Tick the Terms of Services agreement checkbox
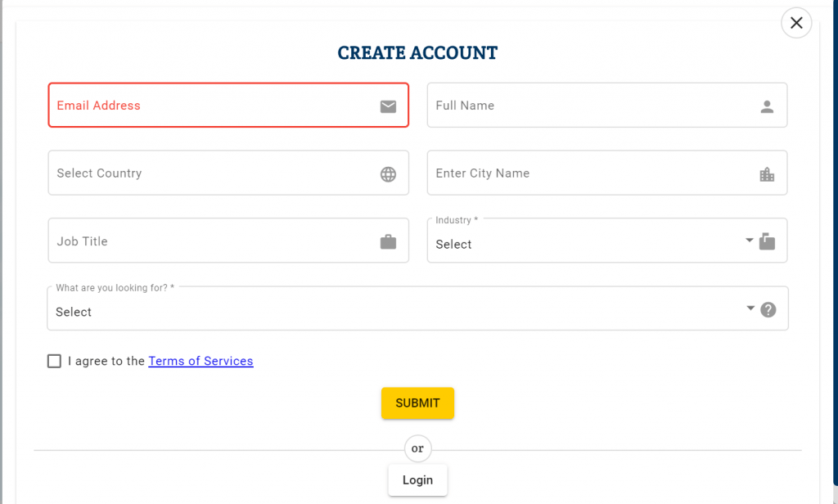Viewport: 838px width, 504px height. pyautogui.click(x=54, y=362)
